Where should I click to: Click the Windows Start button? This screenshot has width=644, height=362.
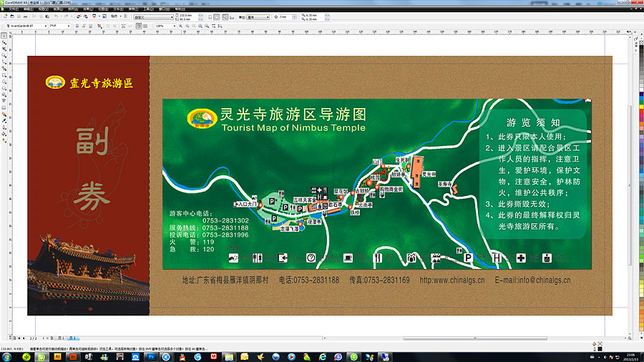click(x=8, y=356)
